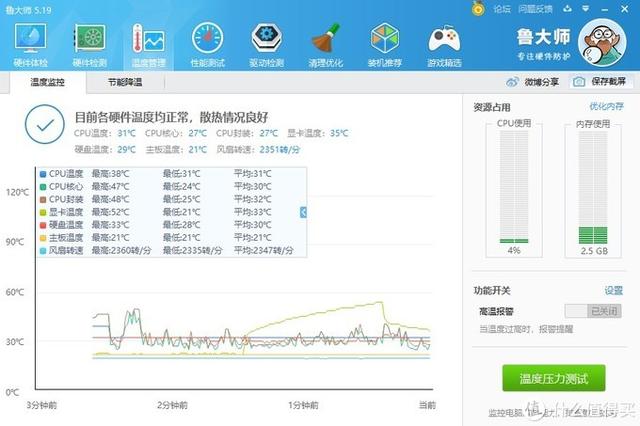Open 驱动检测 driver detection gear icon
Viewport: 640px width, 426px height.
[x=265, y=45]
